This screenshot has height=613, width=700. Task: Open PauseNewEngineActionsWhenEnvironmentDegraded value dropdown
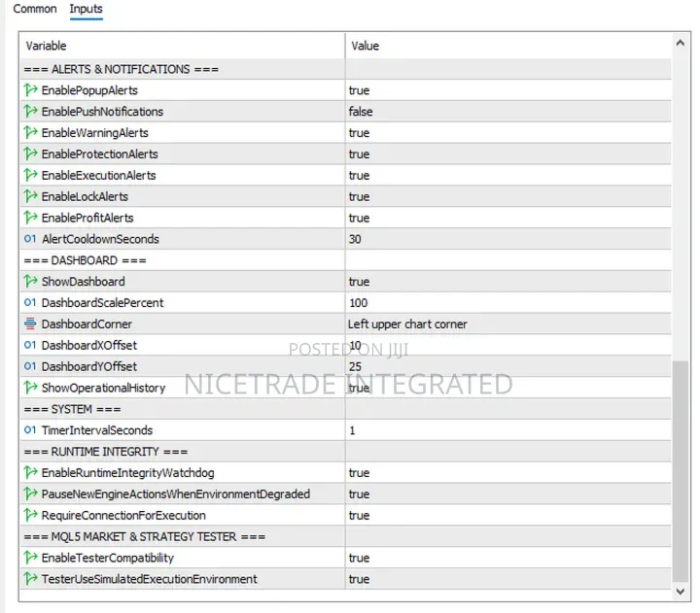[508, 494]
